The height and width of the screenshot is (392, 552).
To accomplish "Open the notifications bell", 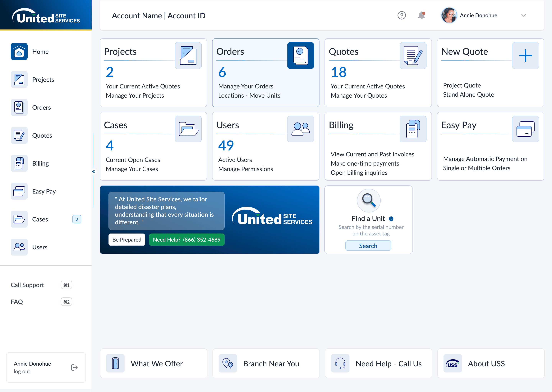I will click(x=421, y=16).
